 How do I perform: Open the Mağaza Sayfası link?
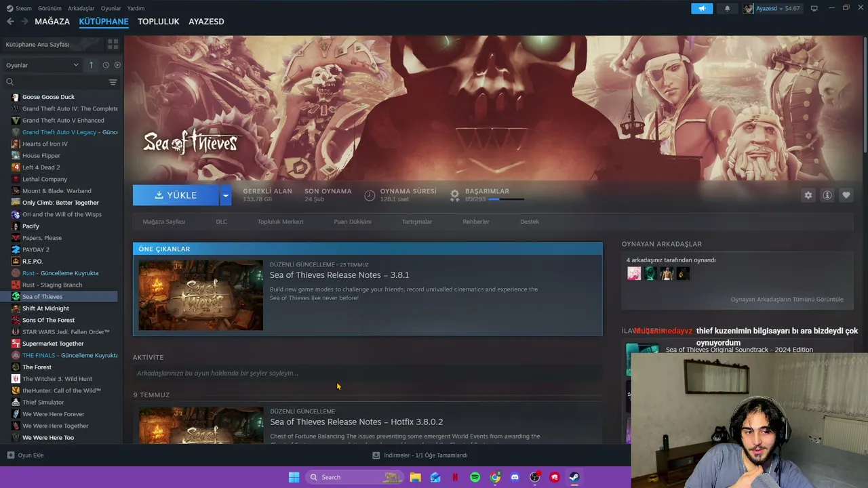point(164,222)
